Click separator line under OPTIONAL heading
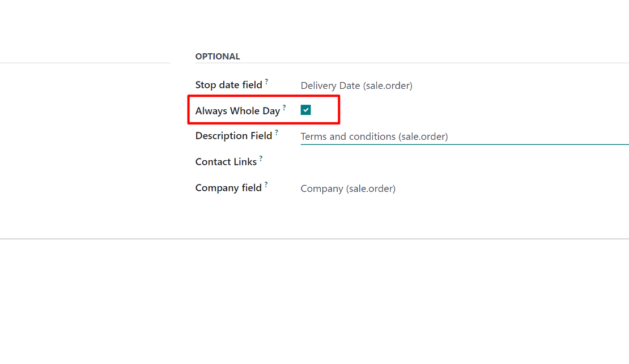The image size is (629, 364). tap(412, 63)
